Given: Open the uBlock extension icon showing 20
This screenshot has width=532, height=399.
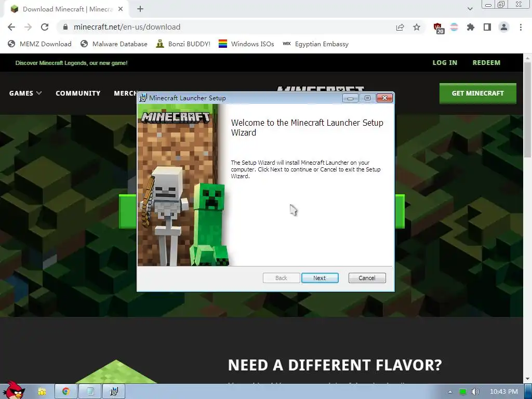Looking at the screenshot, I should (x=438, y=28).
